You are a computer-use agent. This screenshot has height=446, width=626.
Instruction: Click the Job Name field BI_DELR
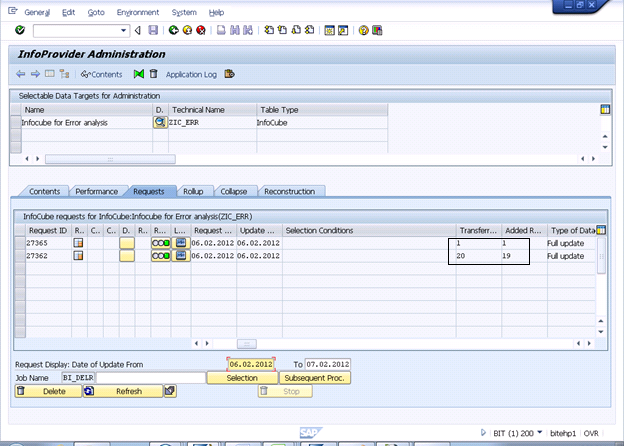coord(78,377)
